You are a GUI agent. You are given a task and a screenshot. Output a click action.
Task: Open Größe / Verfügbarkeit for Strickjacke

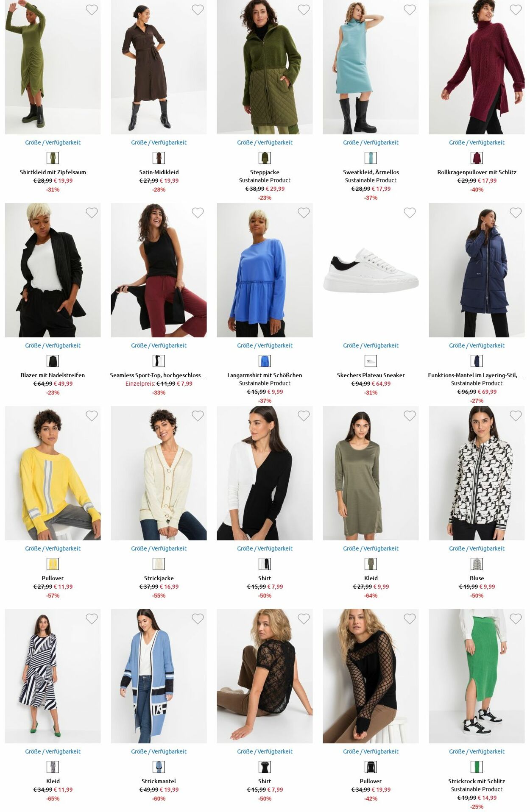pyautogui.click(x=159, y=548)
